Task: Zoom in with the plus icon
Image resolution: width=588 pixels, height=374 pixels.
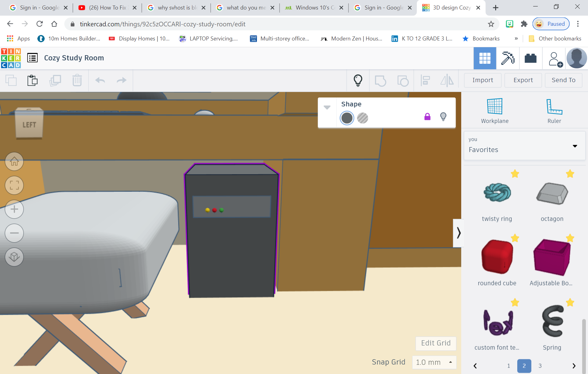Action: [x=14, y=209]
